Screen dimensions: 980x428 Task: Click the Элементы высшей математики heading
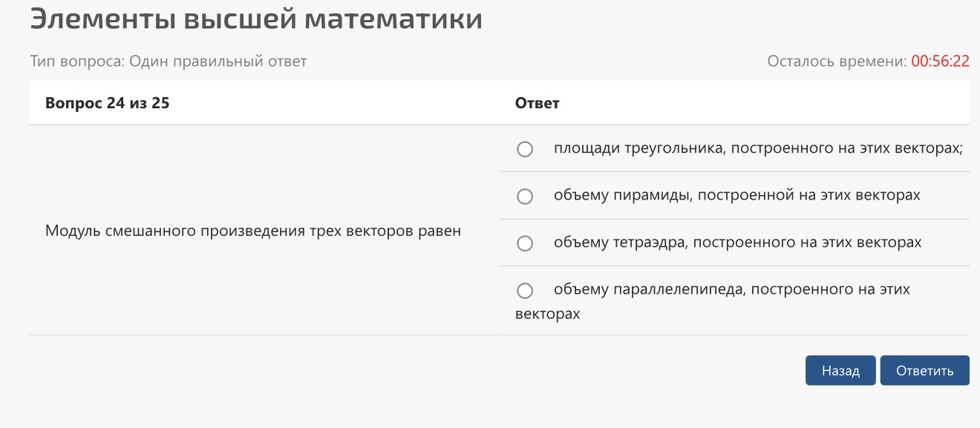[x=256, y=19]
